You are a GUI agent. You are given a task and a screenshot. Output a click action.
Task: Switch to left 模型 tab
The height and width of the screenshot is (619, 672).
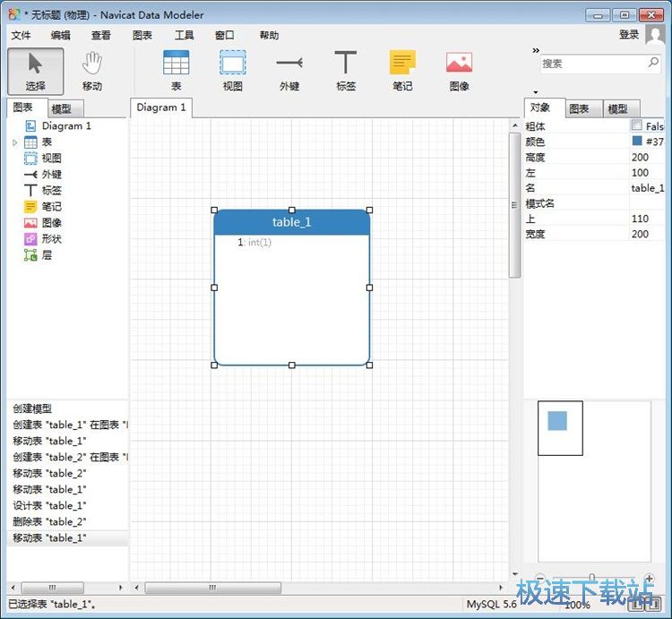65,108
